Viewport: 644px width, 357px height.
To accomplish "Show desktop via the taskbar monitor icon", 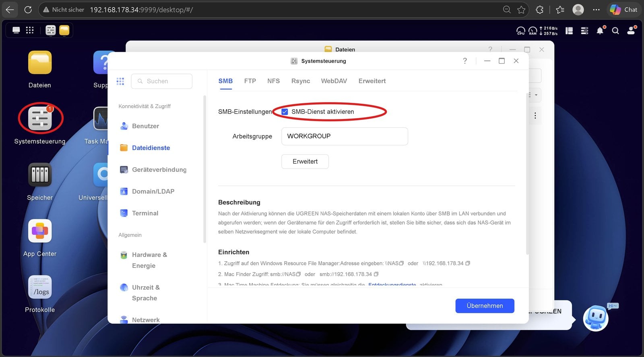I will point(16,30).
